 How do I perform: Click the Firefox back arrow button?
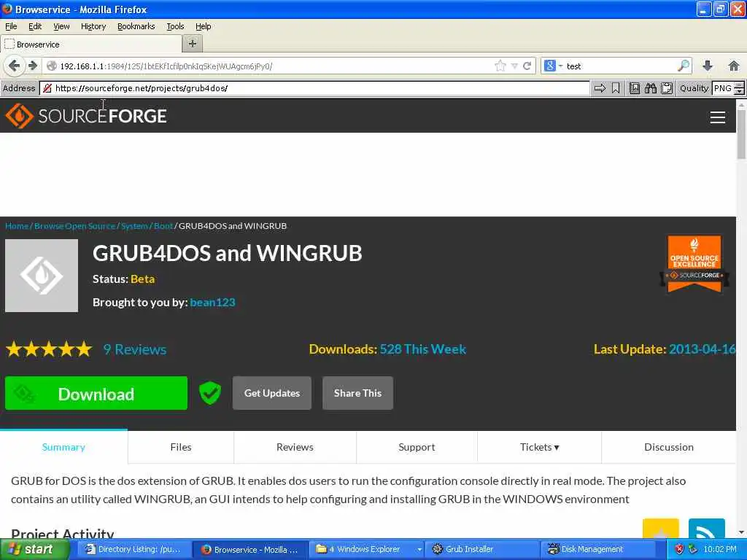coord(14,66)
